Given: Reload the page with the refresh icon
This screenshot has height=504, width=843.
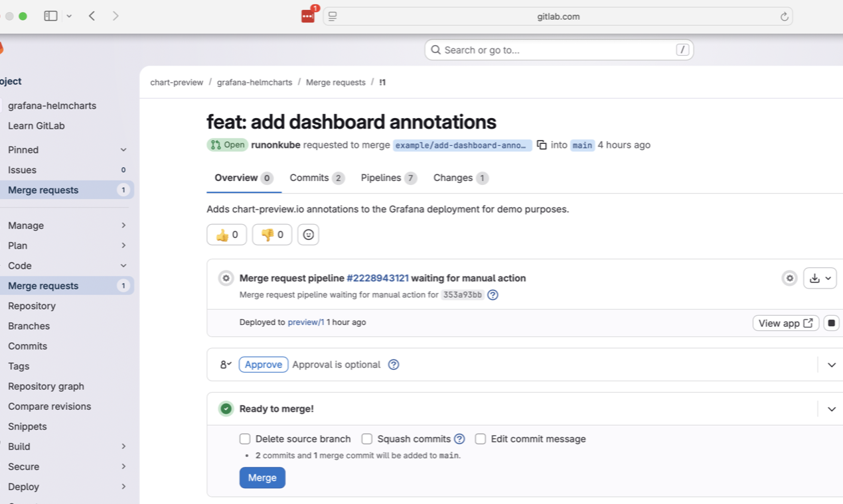Looking at the screenshot, I should pyautogui.click(x=784, y=17).
